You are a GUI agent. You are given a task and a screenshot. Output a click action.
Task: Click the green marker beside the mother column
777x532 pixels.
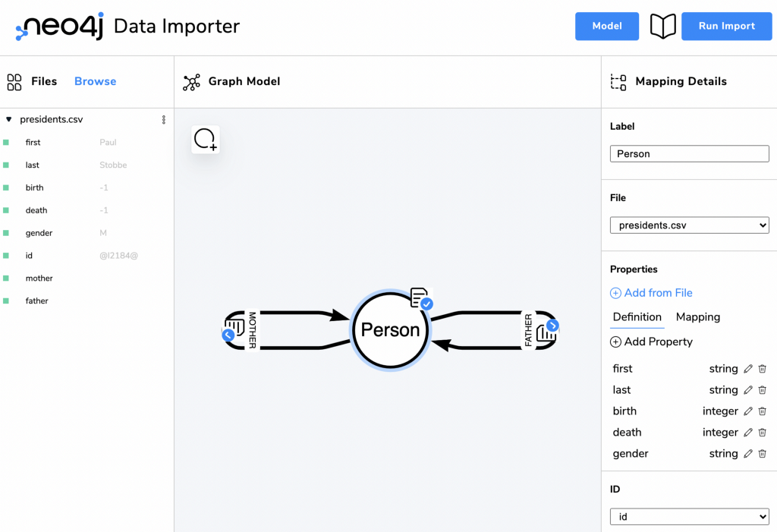[6, 279]
